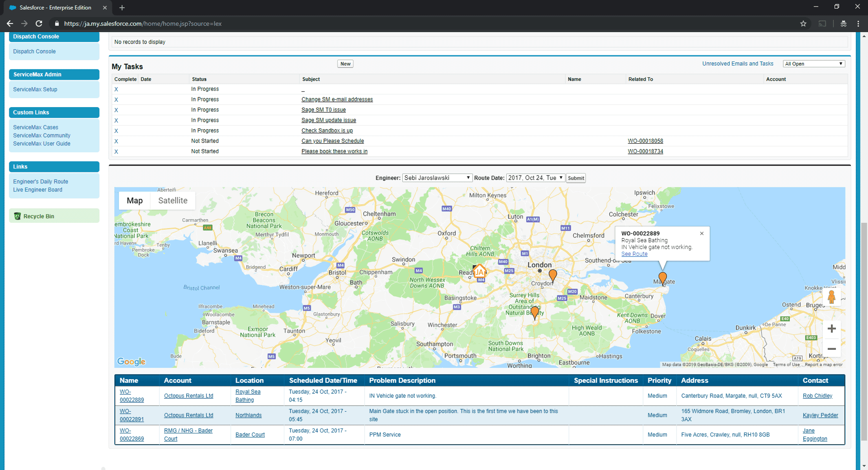Screen dimensions: 868x470
Task: Close the WO-00022889 map info window
Action: point(702,233)
